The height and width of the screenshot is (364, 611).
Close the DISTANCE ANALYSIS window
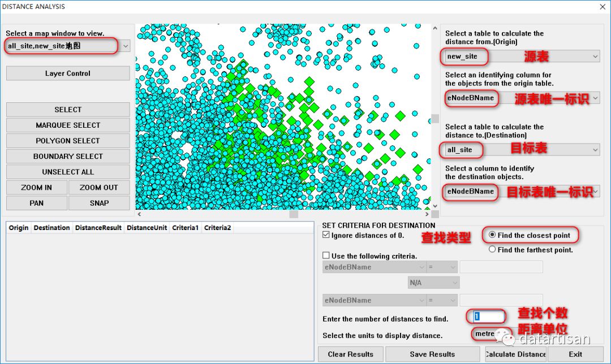[602, 7]
